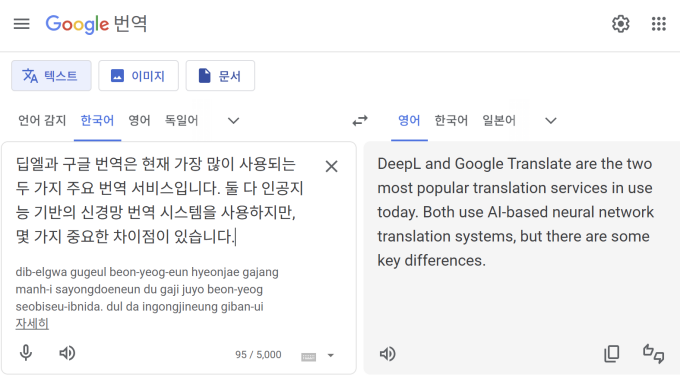Click the character count "95 / 5,000"

click(258, 355)
